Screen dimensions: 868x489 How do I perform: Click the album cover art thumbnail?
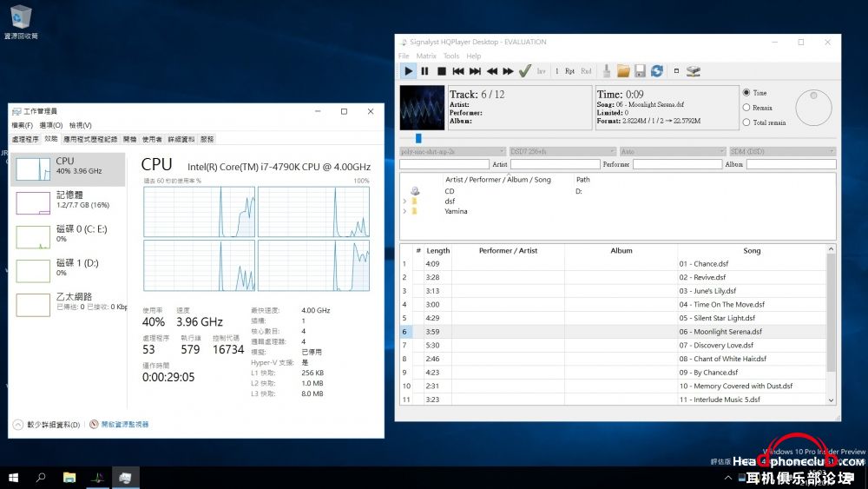click(x=422, y=108)
